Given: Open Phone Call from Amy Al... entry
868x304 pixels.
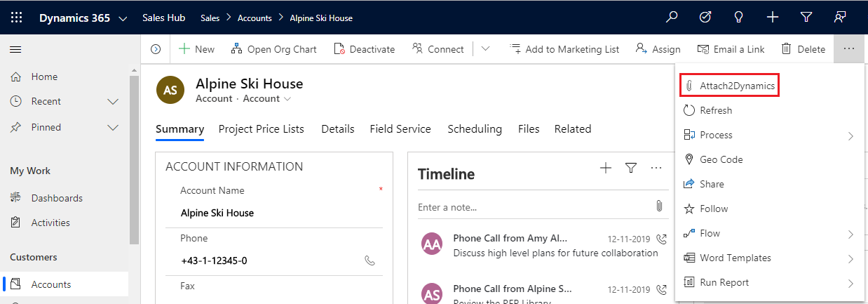Looking at the screenshot, I should [x=510, y=238].
